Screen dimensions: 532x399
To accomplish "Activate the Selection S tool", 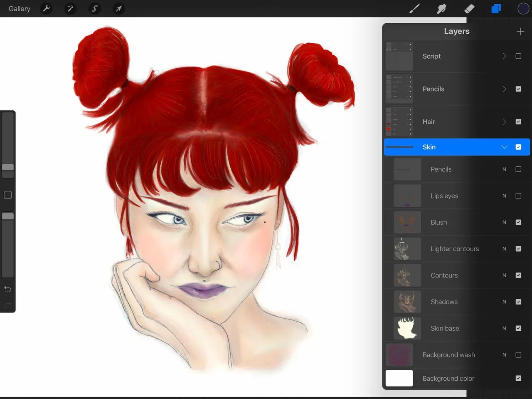I will click(95, 9).
